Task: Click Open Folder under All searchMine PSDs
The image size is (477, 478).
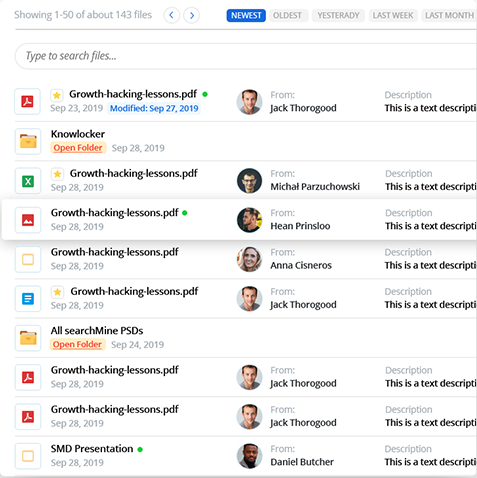Action: 78,344
